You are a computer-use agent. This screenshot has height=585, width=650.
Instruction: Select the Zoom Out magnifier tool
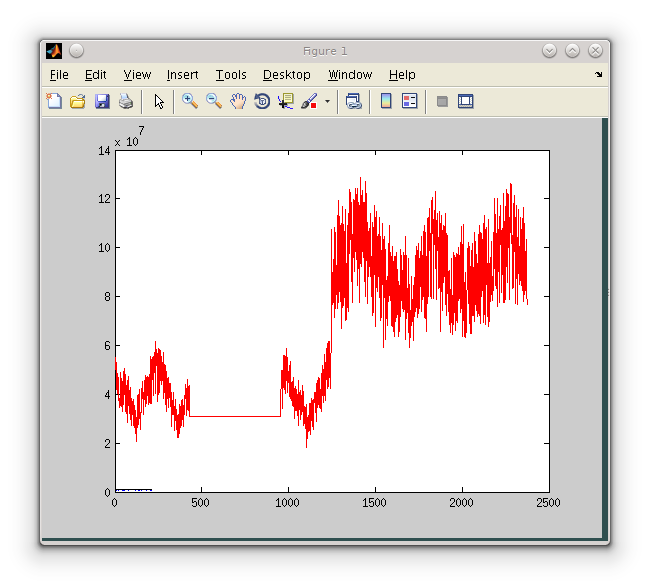coord(214,101)
